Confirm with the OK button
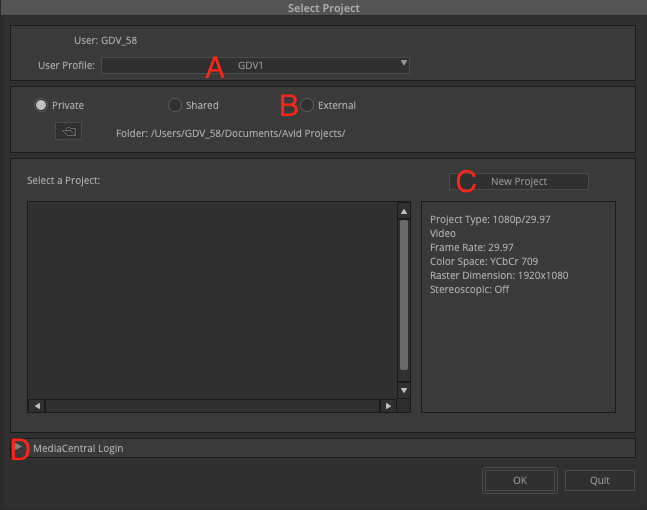The width and height of the screenshot is (647, 510). [x=520, y=480]
